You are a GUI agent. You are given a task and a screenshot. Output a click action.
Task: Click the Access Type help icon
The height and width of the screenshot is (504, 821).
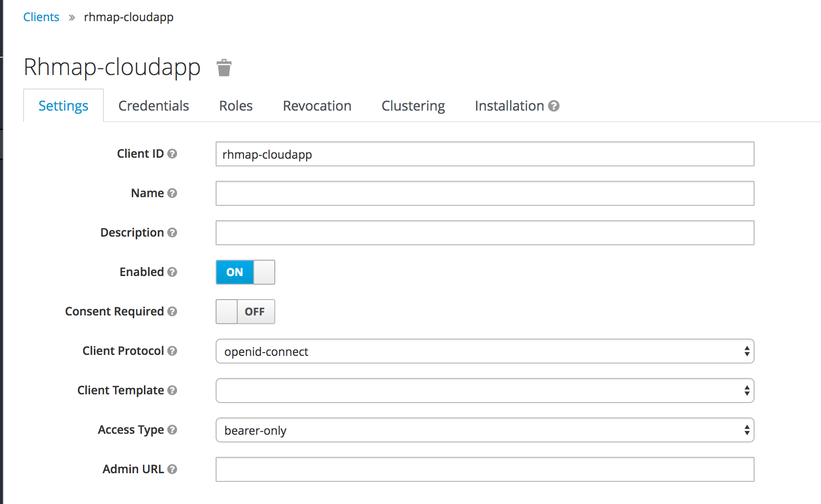(172, 429)
